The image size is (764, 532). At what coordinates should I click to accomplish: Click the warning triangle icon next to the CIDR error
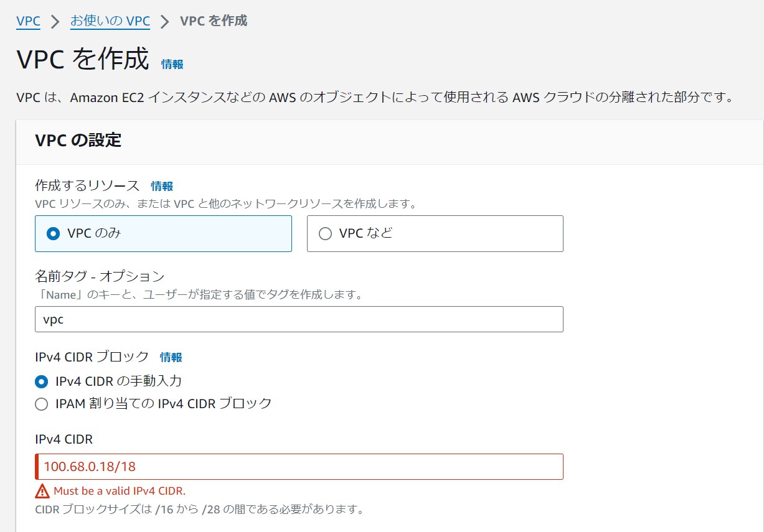42,491
